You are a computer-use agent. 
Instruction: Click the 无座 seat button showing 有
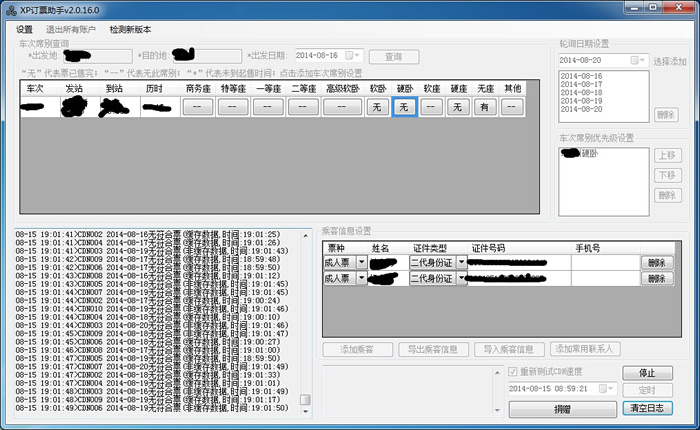pos(485,106)
